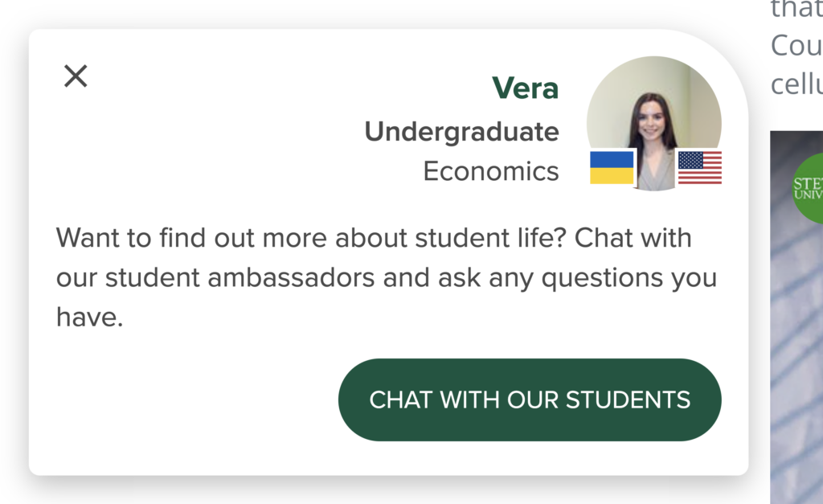Image resolution: width=823 pixels, height=504 pixels.
Task: Click the Ukraine flag icon
Action: coord(612,167)
